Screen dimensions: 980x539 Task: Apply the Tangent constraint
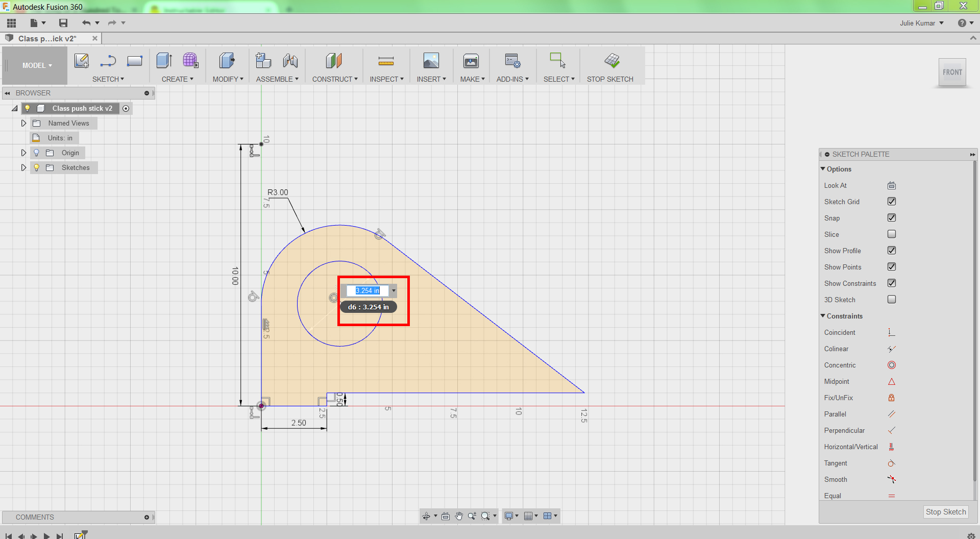[892, 463]
